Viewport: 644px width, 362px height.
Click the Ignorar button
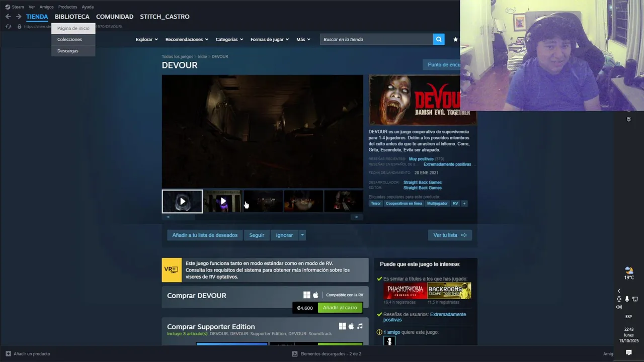click(x=284, y=235)
